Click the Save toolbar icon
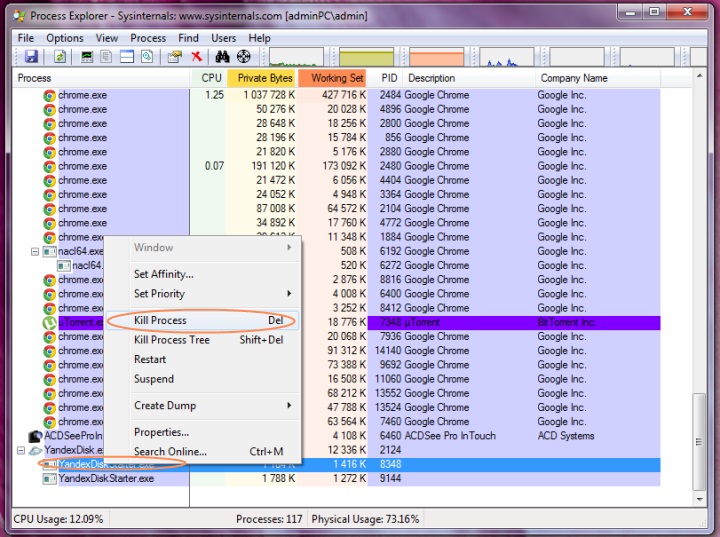The height and width of the screenshot is (537, 720). pos(31,57)
